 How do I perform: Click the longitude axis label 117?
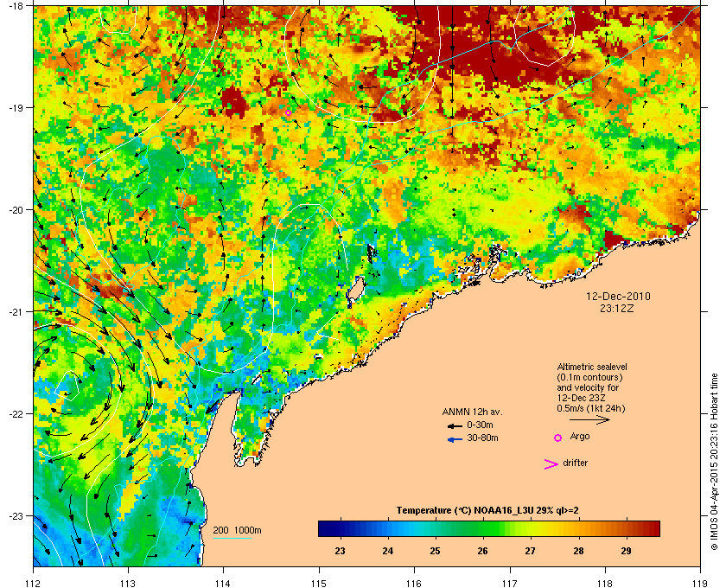[509, 583]
